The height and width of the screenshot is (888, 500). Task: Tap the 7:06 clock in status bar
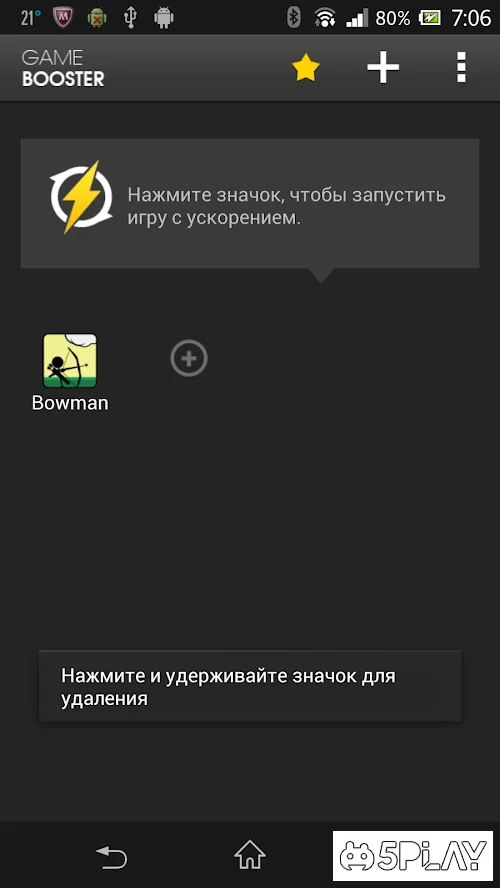point(471,18)
